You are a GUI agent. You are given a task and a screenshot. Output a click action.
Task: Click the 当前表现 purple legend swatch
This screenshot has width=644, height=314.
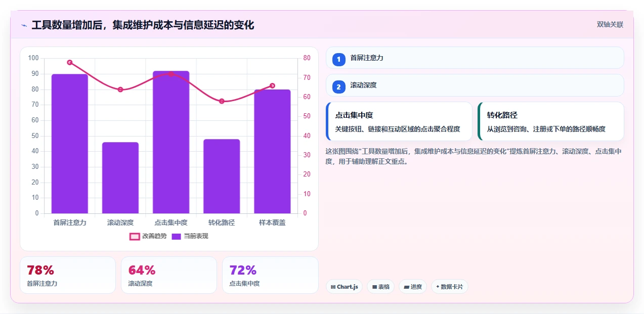[177, 236]
